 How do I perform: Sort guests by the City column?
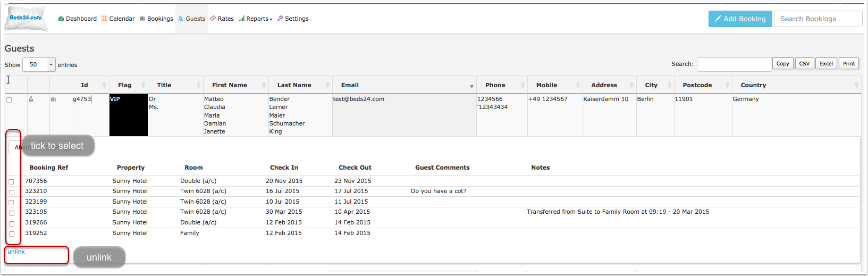pyautogui.click(x=655, y=85)
